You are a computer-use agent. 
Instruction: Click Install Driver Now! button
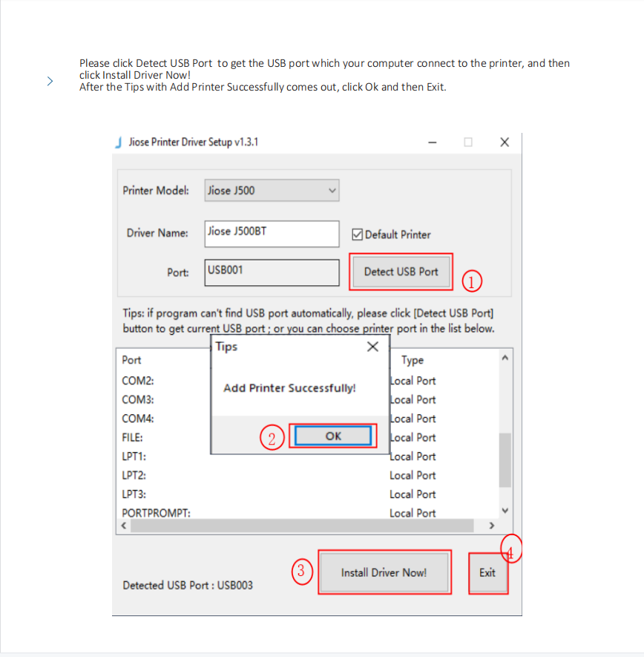384,572
